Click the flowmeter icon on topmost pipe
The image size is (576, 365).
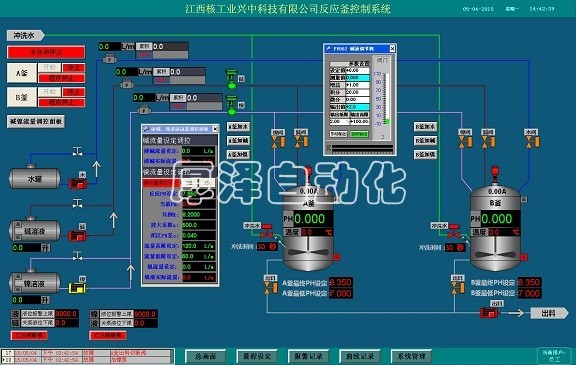click(x=109, y=58)
